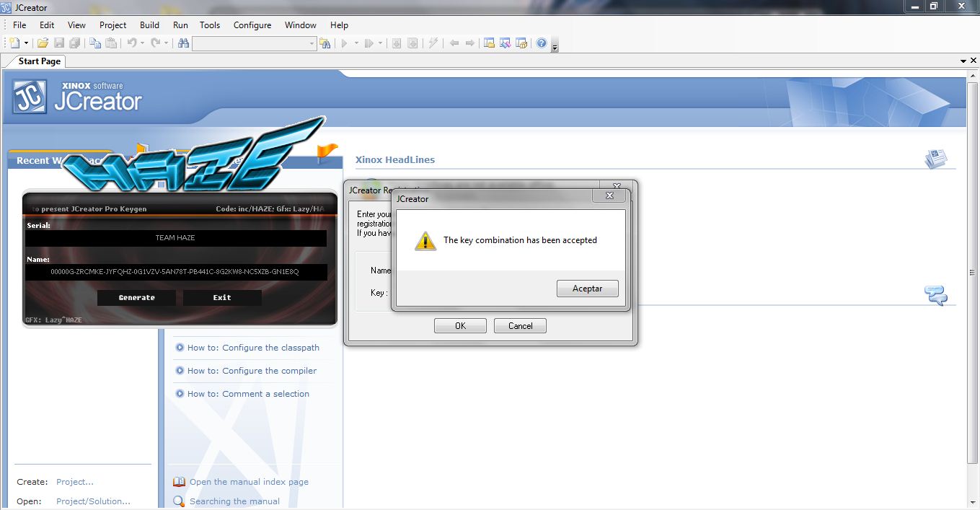Open the search text combo box dropdown
This screenshot has height=510, width=980.
(310, 43)
